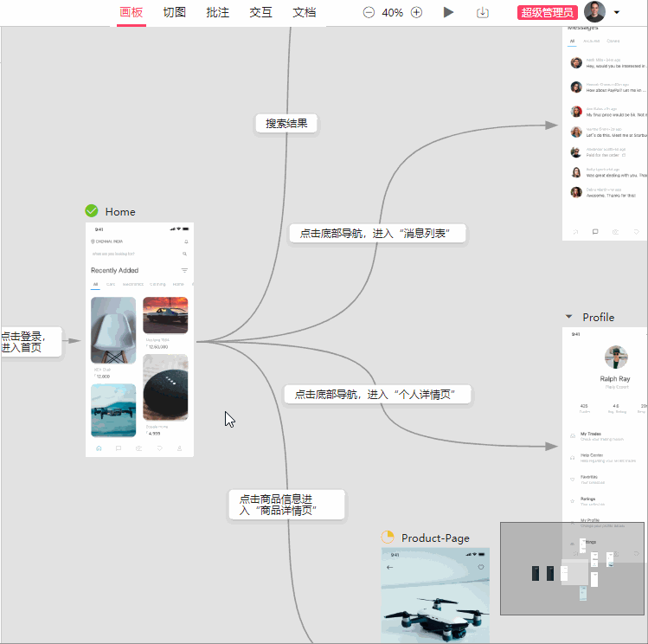648x644 pixels.
Task: Collapse the Profile artboard triangle
Action: [x=568, y=317]
